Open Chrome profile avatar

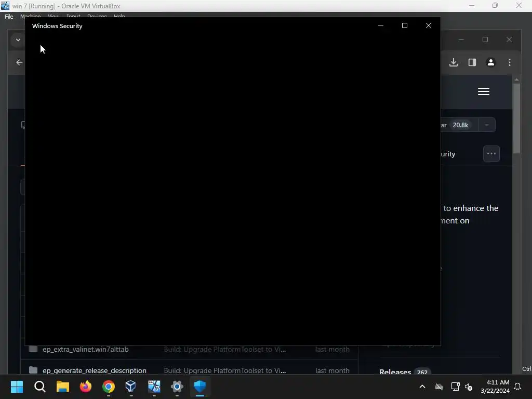[x=491, y=62]
